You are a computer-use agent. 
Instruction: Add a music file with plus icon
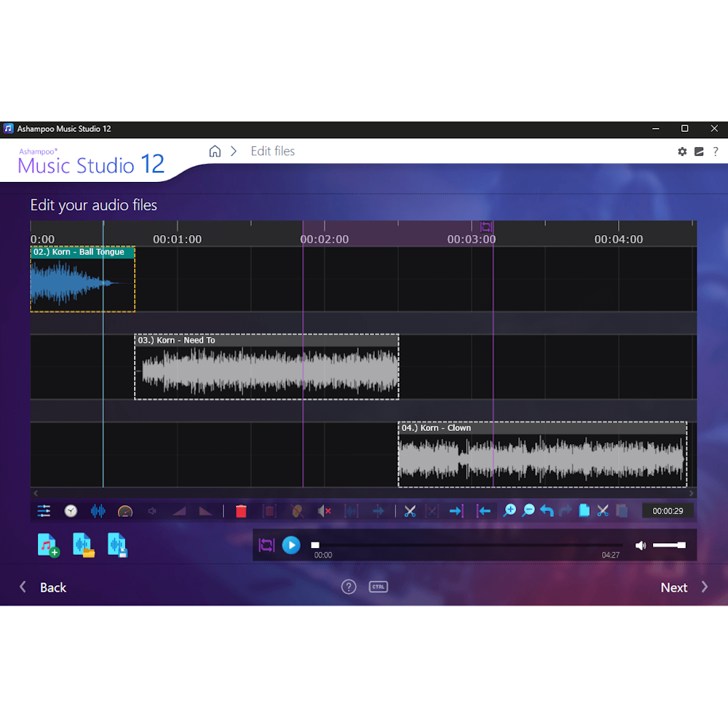[x=48, y=545]
